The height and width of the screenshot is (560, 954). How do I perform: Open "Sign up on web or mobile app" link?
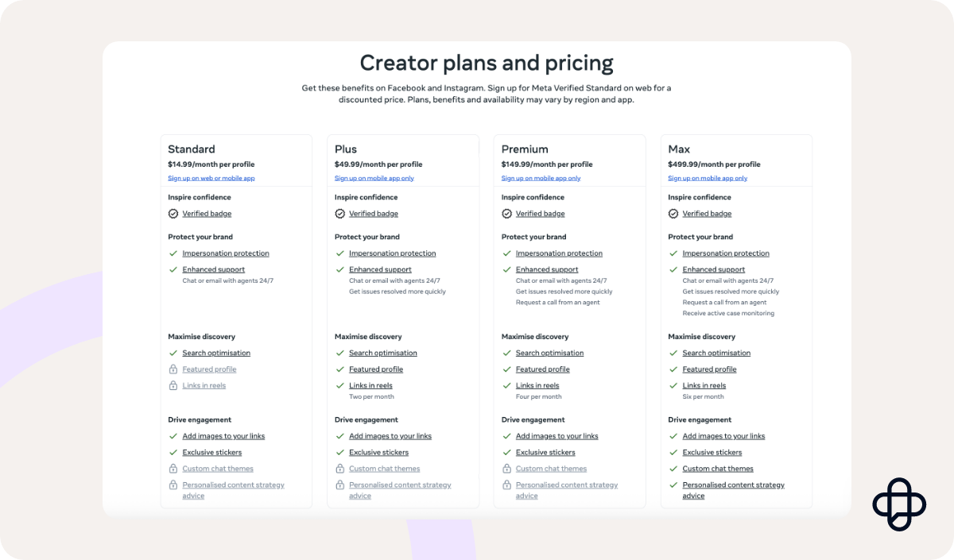coord(211,179)
